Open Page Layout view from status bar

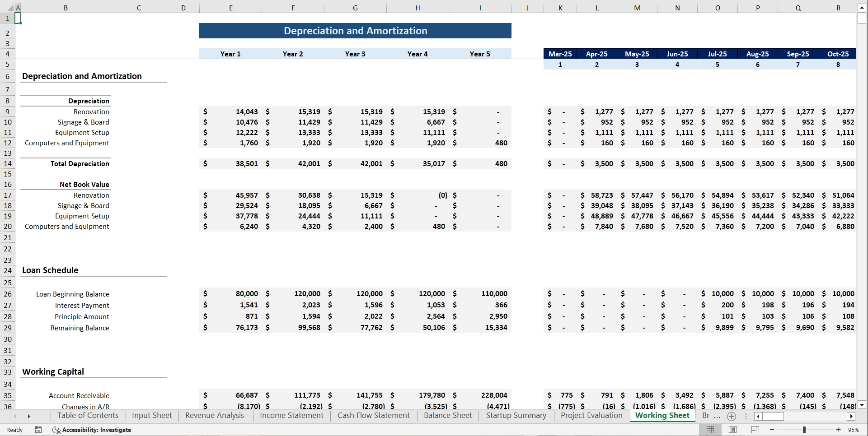732,430
